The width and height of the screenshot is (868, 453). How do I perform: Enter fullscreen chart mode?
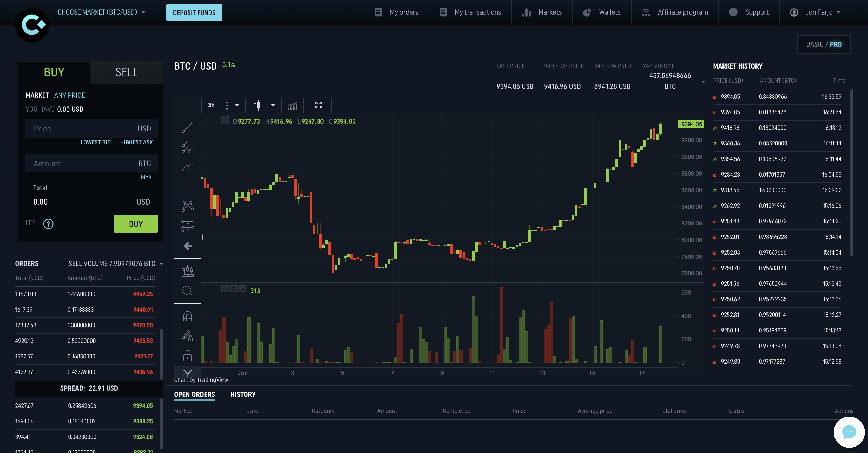point(318,105)
